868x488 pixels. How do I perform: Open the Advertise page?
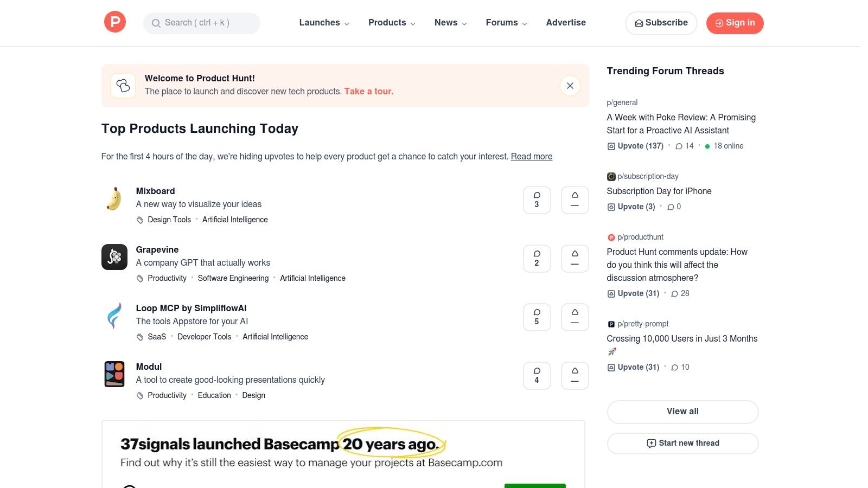tap(566, 23)
